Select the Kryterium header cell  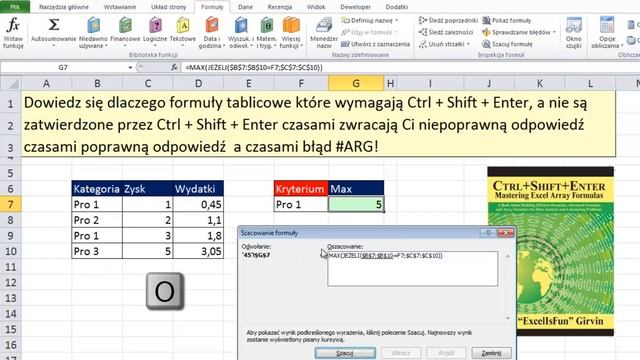pyautogui.click(x=301, y=189)
